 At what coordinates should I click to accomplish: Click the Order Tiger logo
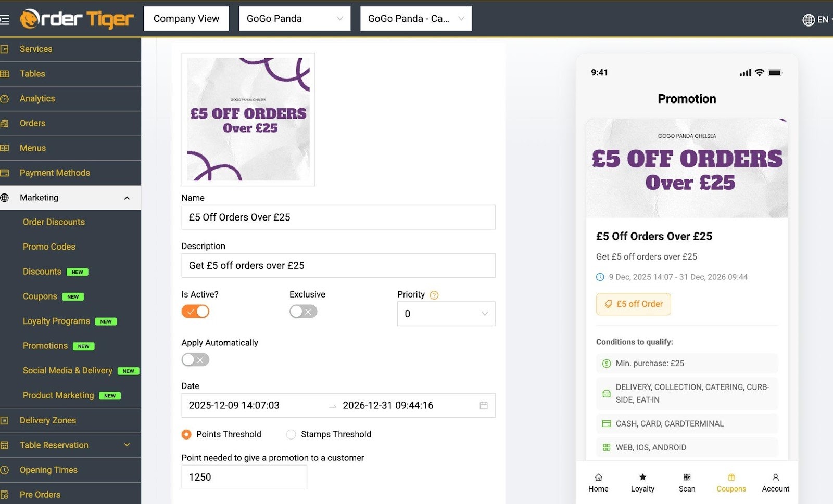77,19
